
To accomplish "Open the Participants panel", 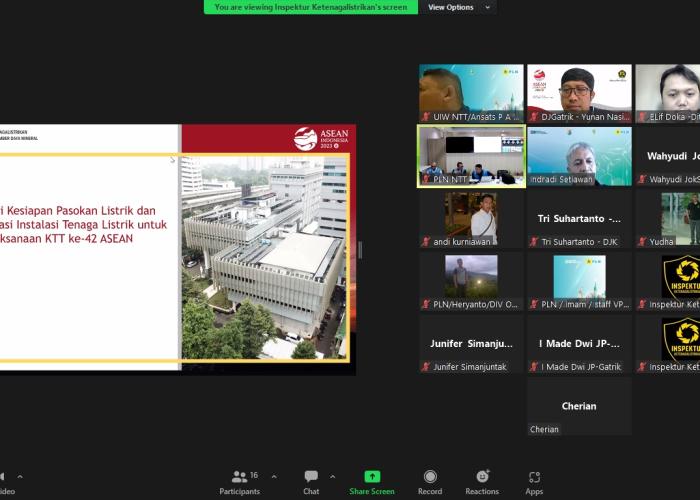I will [240, 481].
